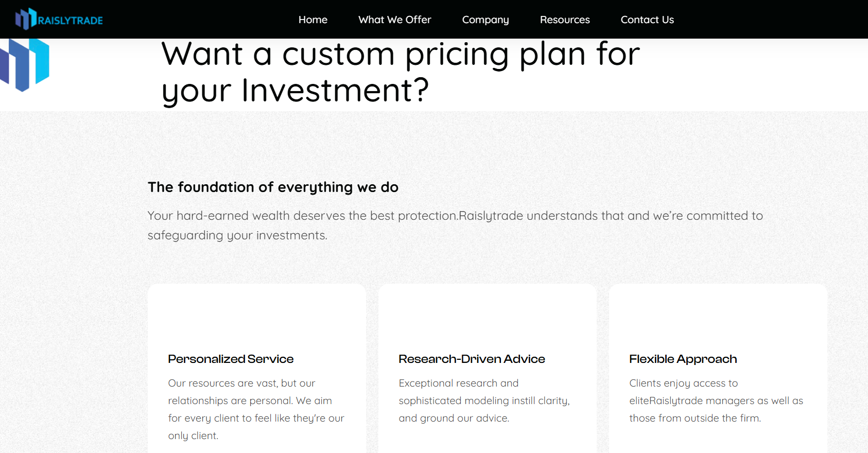Select the Personalized Service card title
This screenshot has height=453, width=868.
(x=231, y=359)
